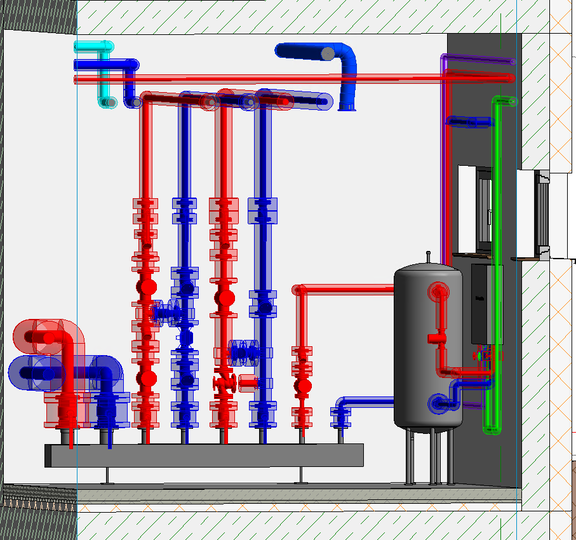Click the grey horizontal manifold header
This screenshot has width=576, height=540.
tap(204, 456)
